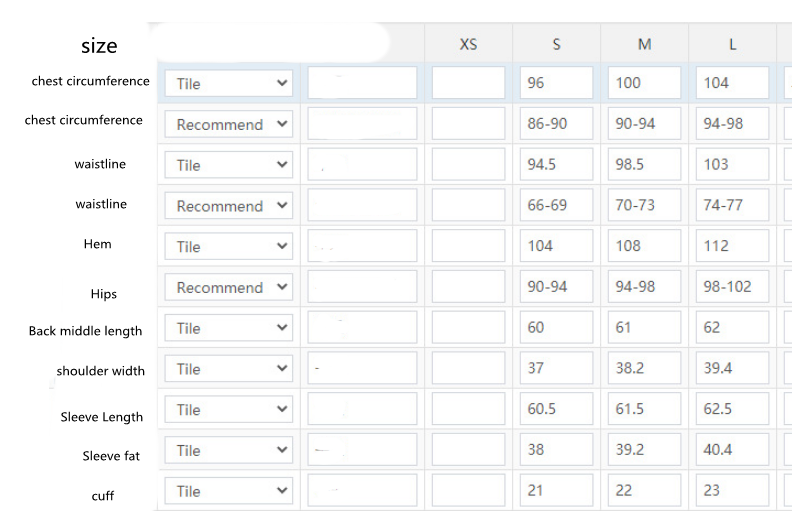Viewport: 792px width, 519px height.
Task: Select the M column header
Action: pyautogui.click(x=644, y=44)
